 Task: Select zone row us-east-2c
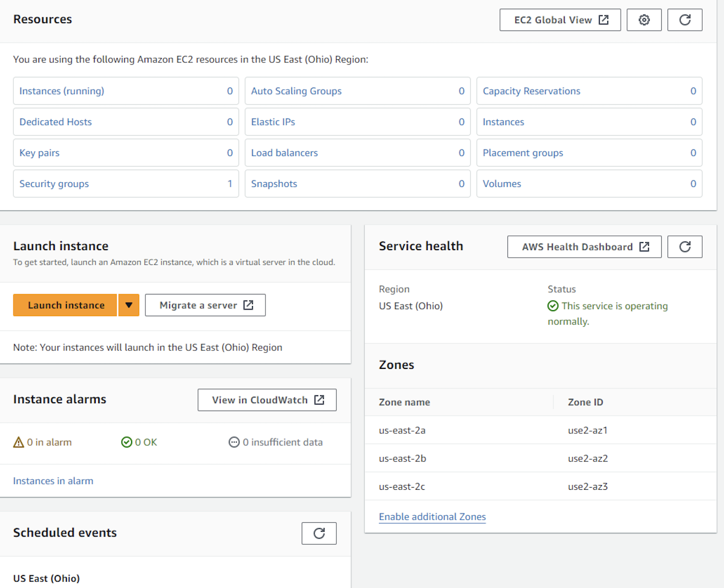[540, 486]
